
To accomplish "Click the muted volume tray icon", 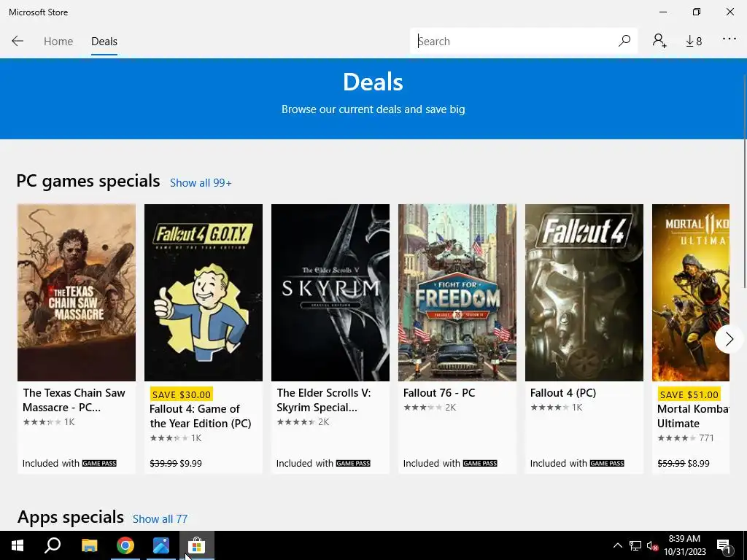I will 652,545.
